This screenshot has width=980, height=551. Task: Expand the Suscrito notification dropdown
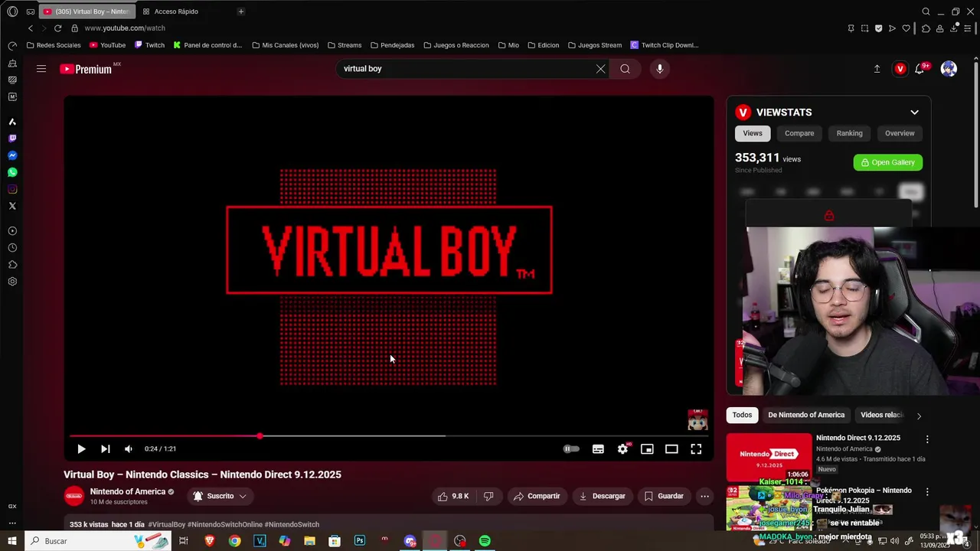click(x=220, y=496)
